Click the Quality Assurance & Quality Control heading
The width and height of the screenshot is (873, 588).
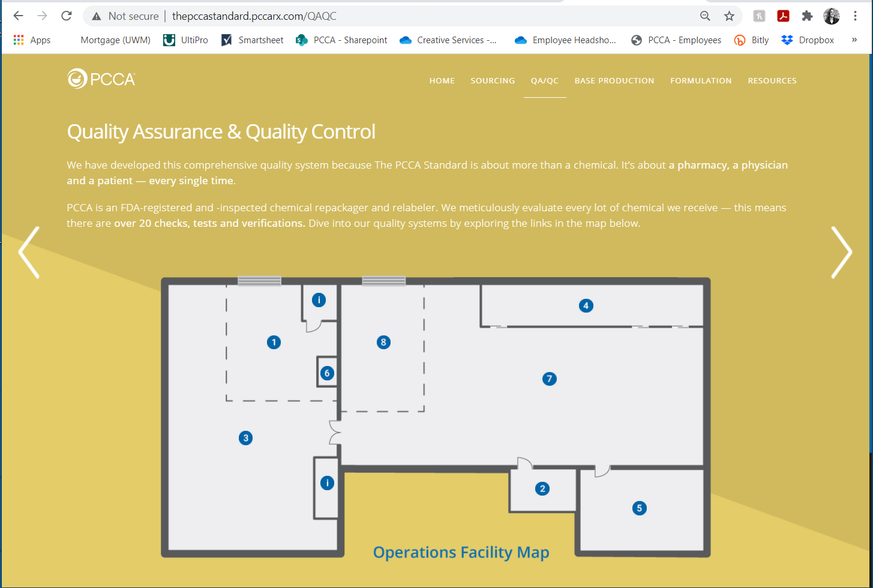pos(221,131)
